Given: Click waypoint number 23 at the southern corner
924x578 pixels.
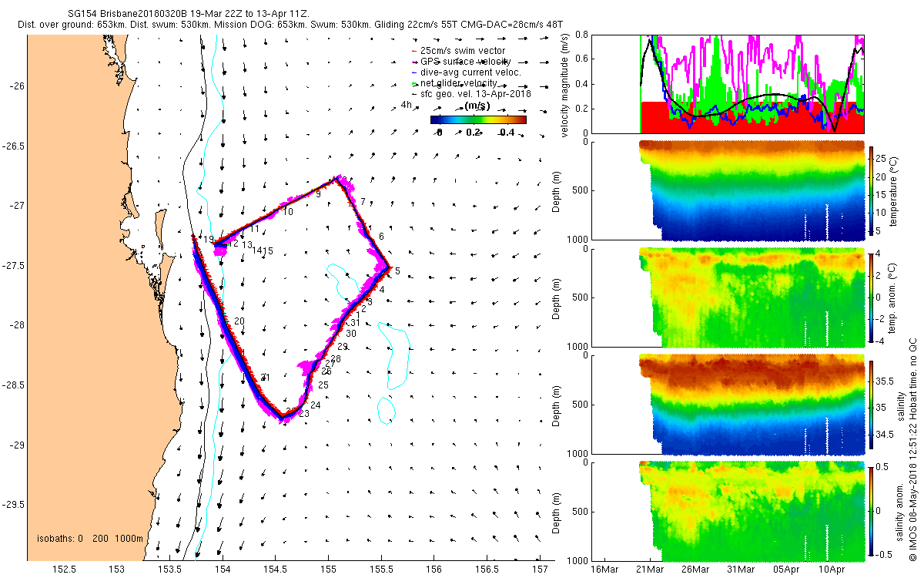Looking at the screenshot, I should pos(303,415).
